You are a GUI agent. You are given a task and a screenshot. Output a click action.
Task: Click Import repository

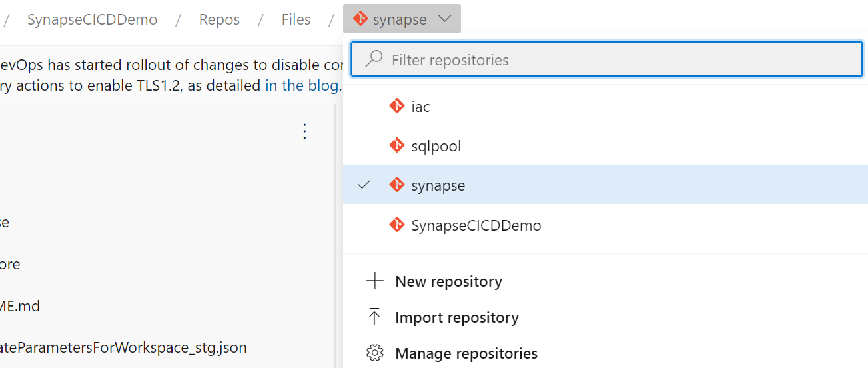(x=456, y=317)
